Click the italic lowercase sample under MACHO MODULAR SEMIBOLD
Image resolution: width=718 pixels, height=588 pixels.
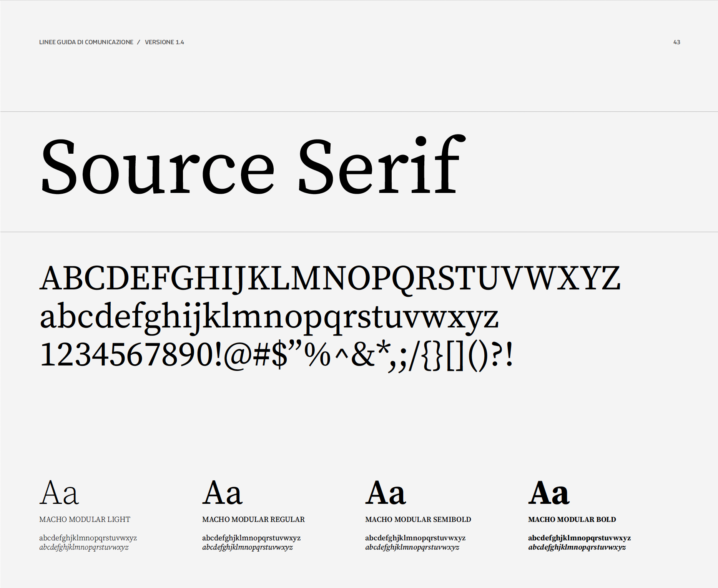click(x=412, y=547)
